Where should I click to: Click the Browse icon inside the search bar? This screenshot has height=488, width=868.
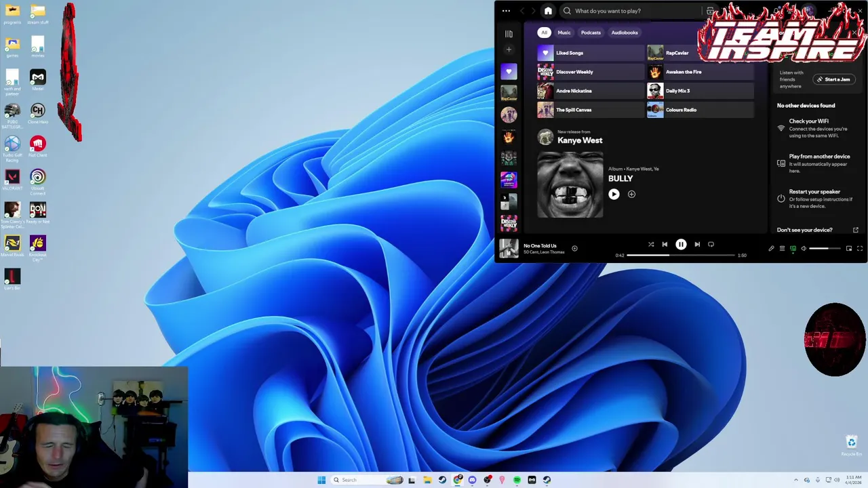710,11
